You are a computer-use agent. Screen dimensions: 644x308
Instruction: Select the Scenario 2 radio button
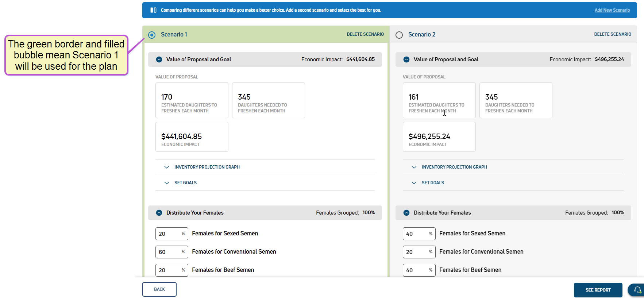[x=399, y=35]
